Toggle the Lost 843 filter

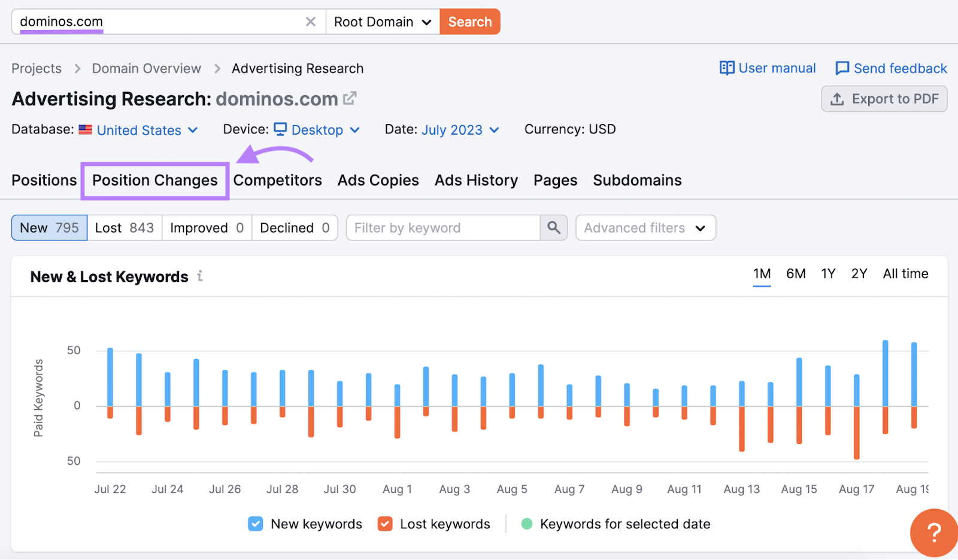[124, 227]
